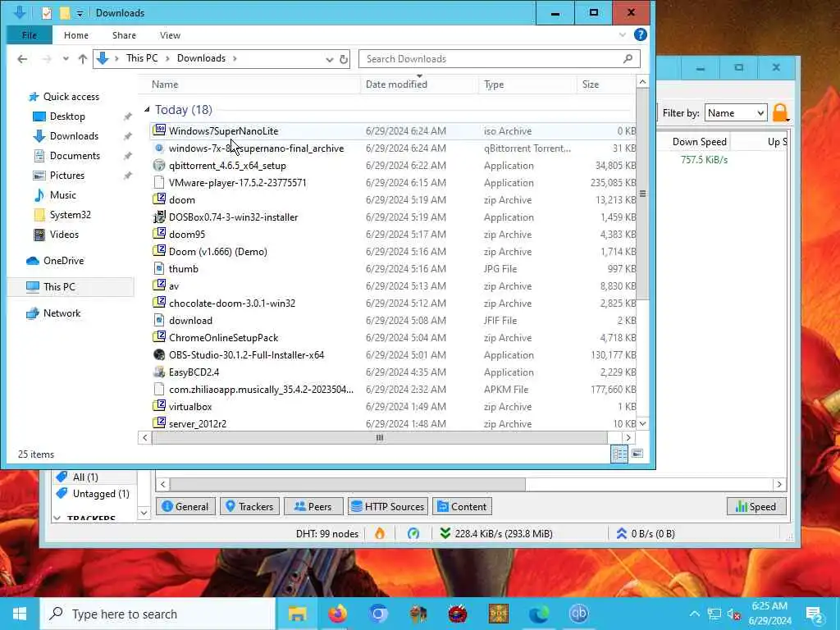Screen dimensions: 840x630
Task: Open the Filter by Name dropdown
Action: pyautogui.click(x=736, y=113)
